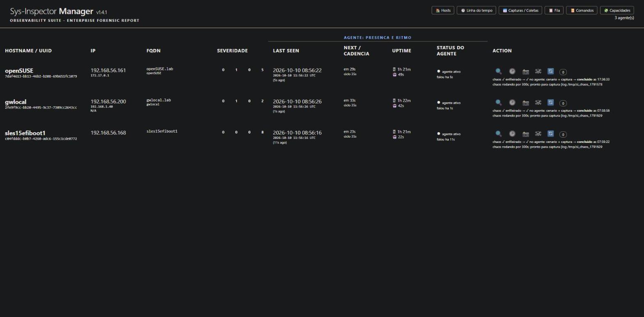This screenshot has height=317, width=644.
Task: Click the gwlocal hostname
Action: [x=16, y=102]
